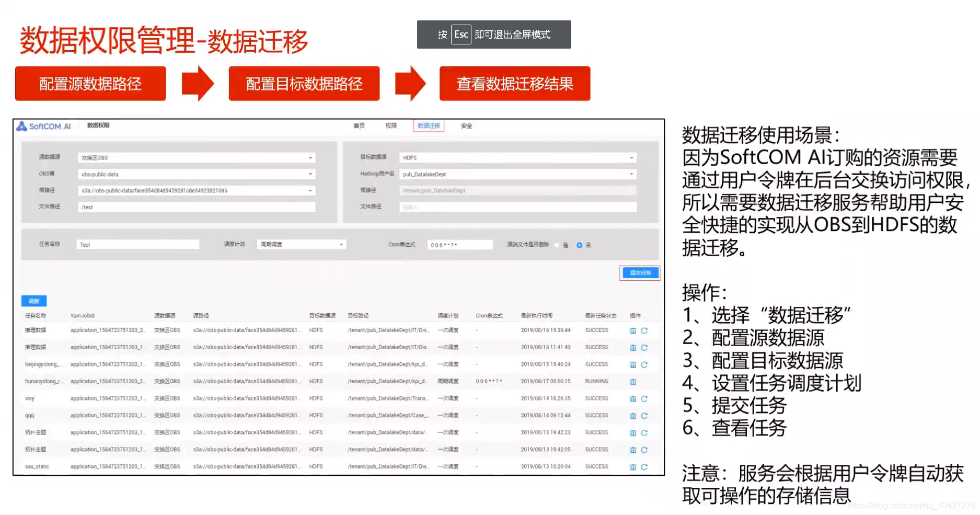The height and width of the screenshot is (515, 980).
Task: Delete the sas_static task row
Action: point(633,467)
